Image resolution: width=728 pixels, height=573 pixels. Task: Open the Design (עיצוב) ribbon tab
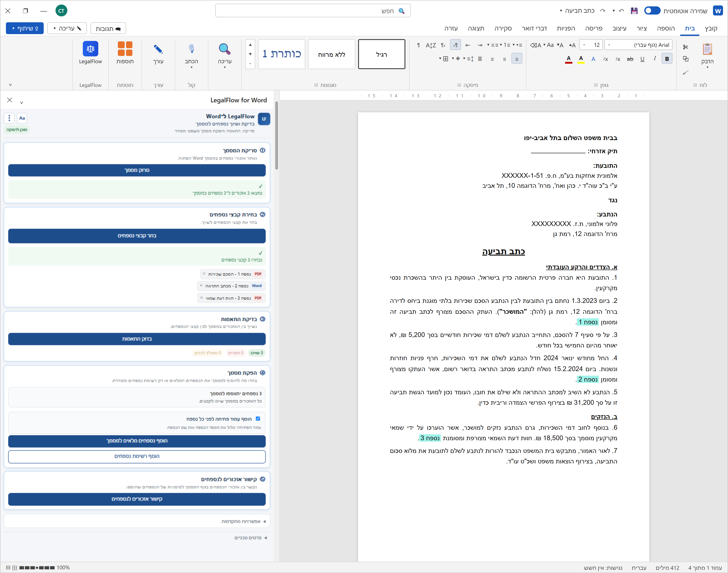[619, 28]
